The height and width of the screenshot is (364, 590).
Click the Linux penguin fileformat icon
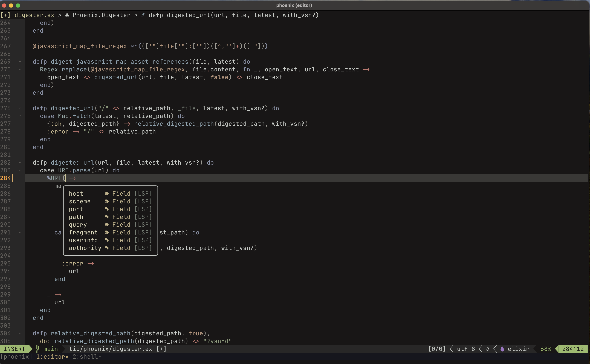coord(488,349)
